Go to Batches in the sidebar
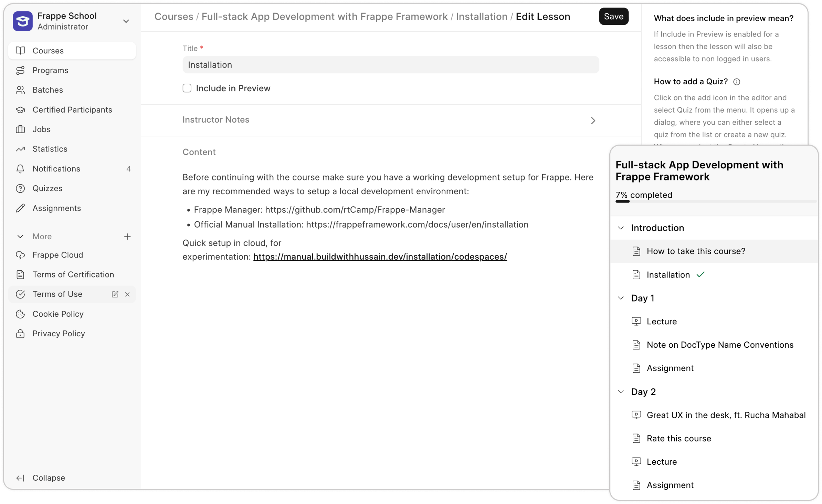Screen dimensions: 822x504 point(48,90)
